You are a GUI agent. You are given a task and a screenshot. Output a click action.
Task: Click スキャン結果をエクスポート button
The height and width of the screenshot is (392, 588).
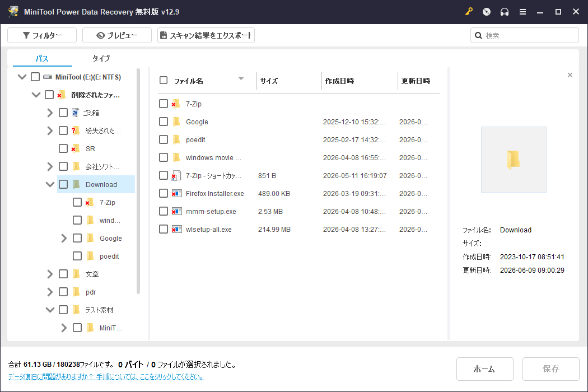pos(206,35)
